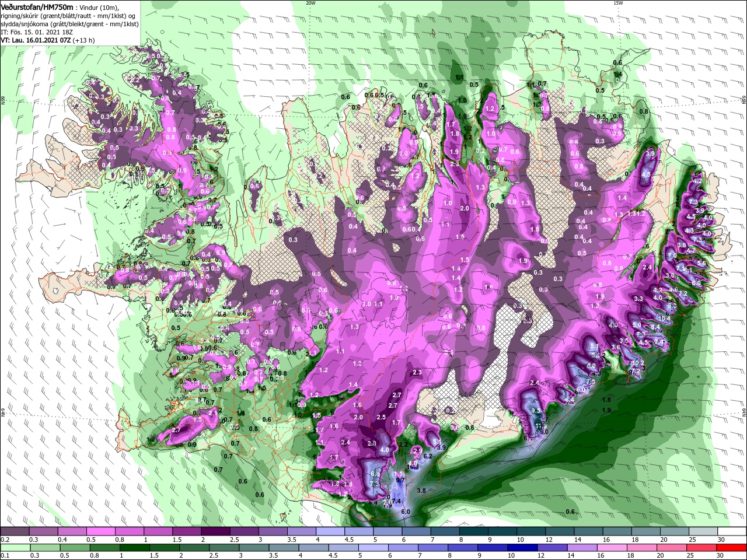Click the 2.9 precipitation value on the map

[417, 451]
